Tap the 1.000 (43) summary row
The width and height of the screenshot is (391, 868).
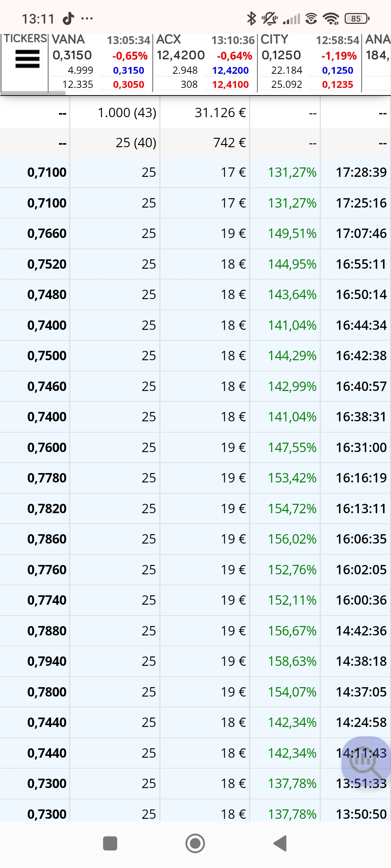click(195, 112)
